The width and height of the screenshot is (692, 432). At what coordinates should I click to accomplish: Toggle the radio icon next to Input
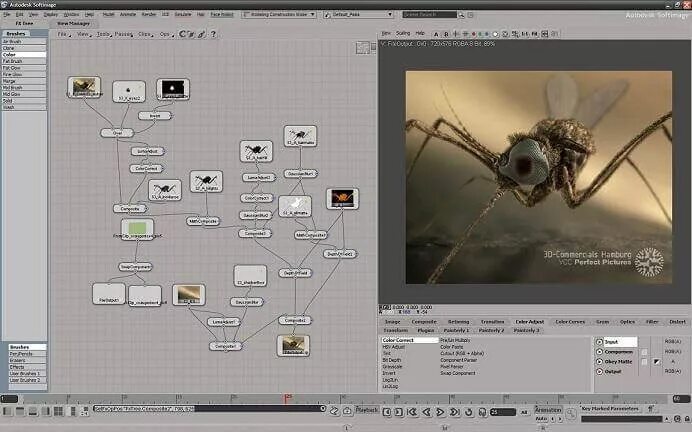tap(599, 342)
